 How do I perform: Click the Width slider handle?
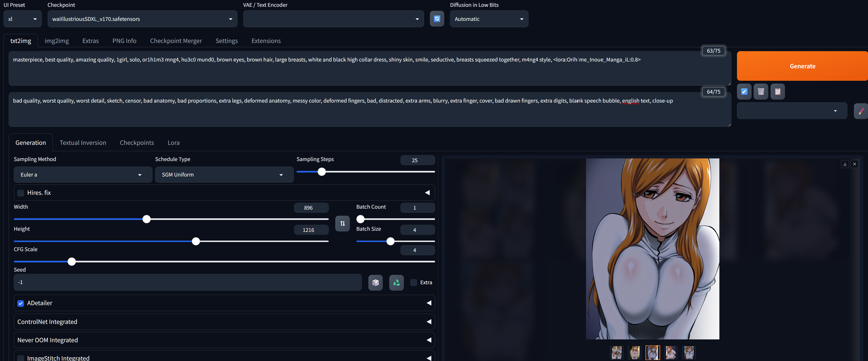(147, 219)
